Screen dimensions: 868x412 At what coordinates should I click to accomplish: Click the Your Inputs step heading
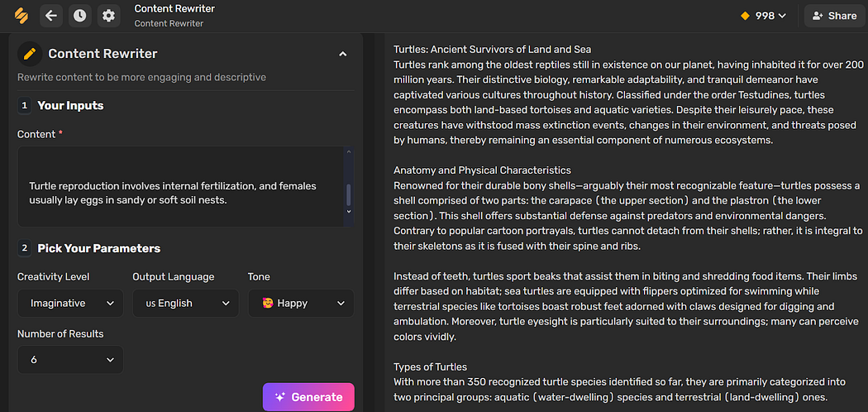(70, 105)
